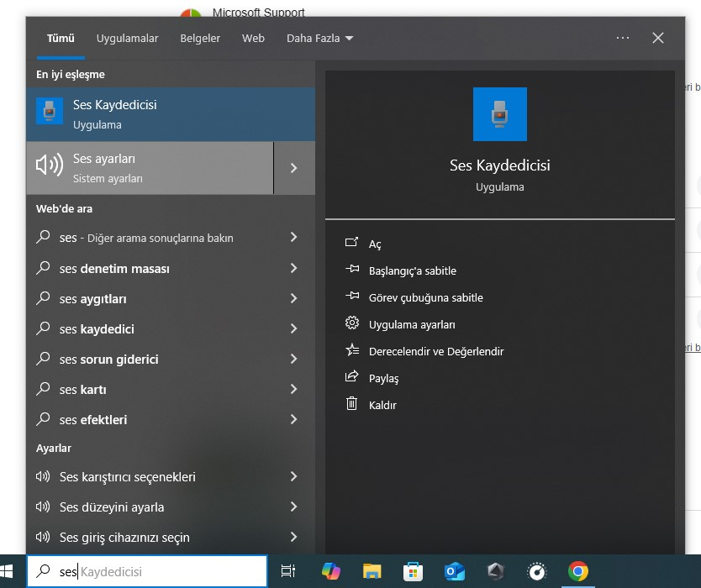Expand arrow for ses aygıtları

(293, 298)
